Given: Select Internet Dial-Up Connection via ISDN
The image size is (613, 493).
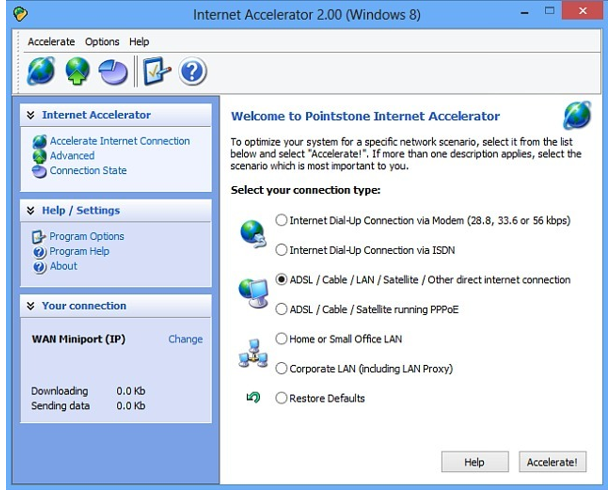Looking at the screenshot, I should [281, 250].
